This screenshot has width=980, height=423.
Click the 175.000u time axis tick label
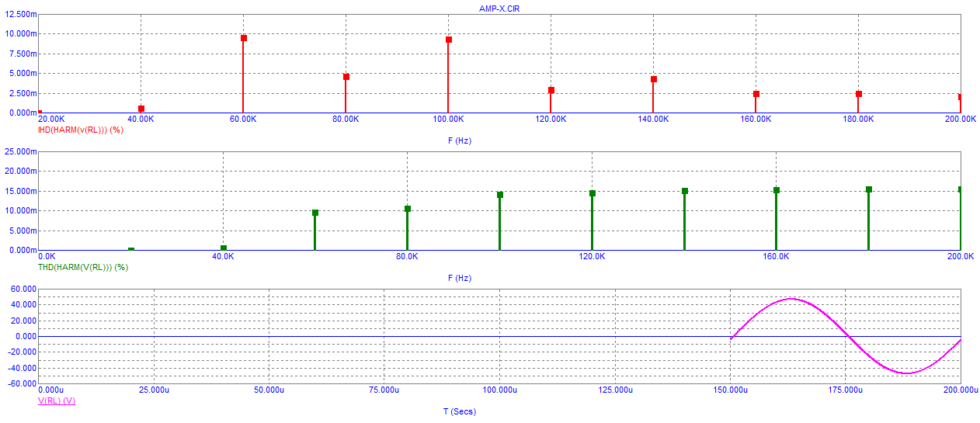845,390
